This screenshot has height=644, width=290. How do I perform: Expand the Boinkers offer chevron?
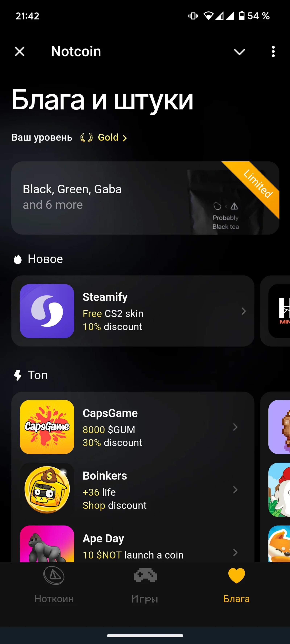(x=235, y=490)
